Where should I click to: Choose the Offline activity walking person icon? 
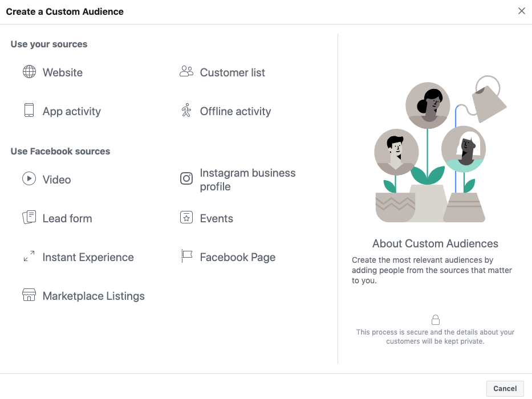[186, 110]
